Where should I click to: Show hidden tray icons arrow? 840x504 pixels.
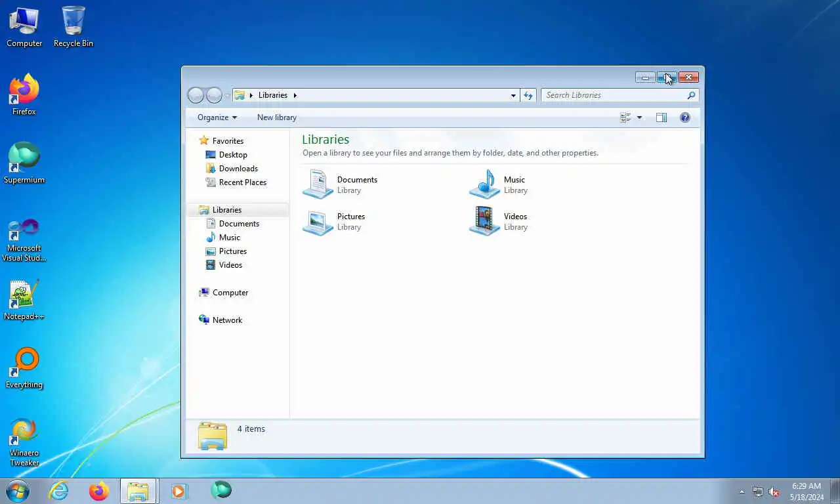742,492
